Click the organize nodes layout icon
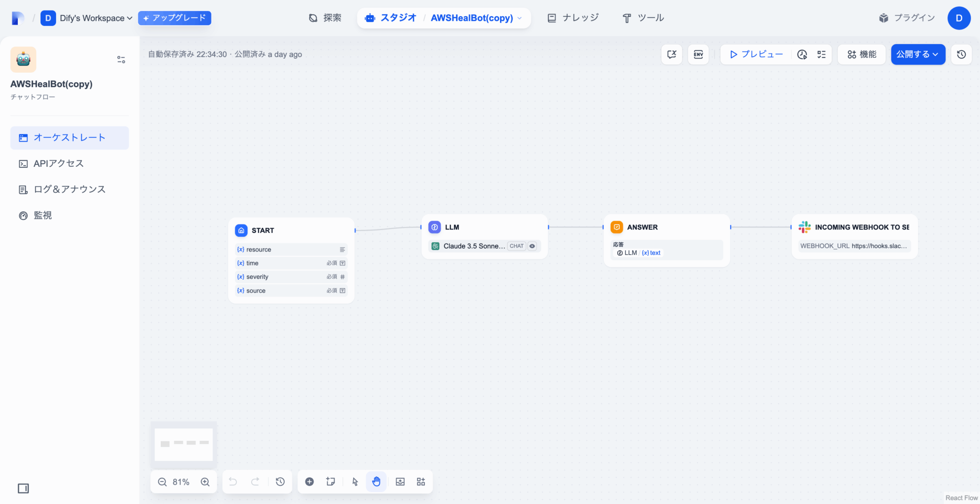Screen dimensions: 980x504 click(421, 482)
